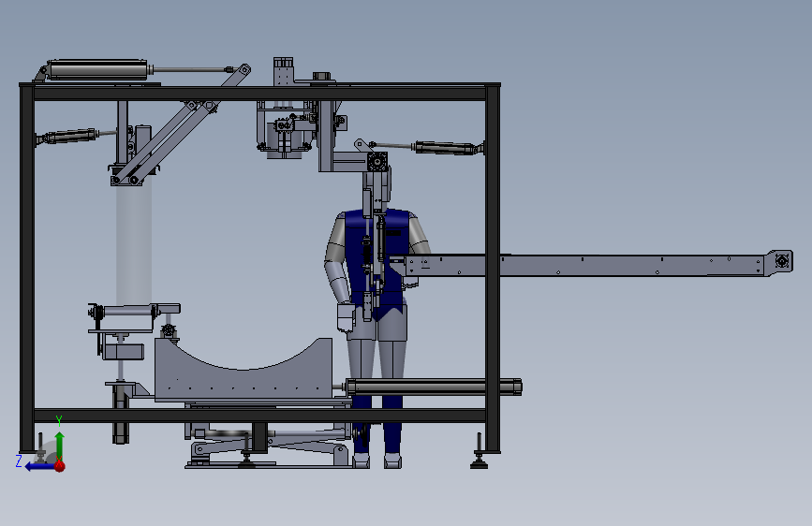Select the scissor lift base under the frame
This screenshot has height=526, width=812.
click(x=270, y=447)
